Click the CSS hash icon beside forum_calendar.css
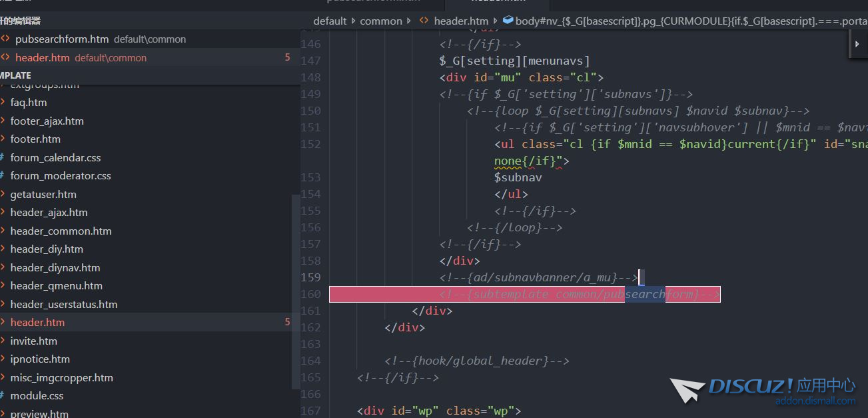The height and width of the screenshot is (418, 868). pos(3,158)
